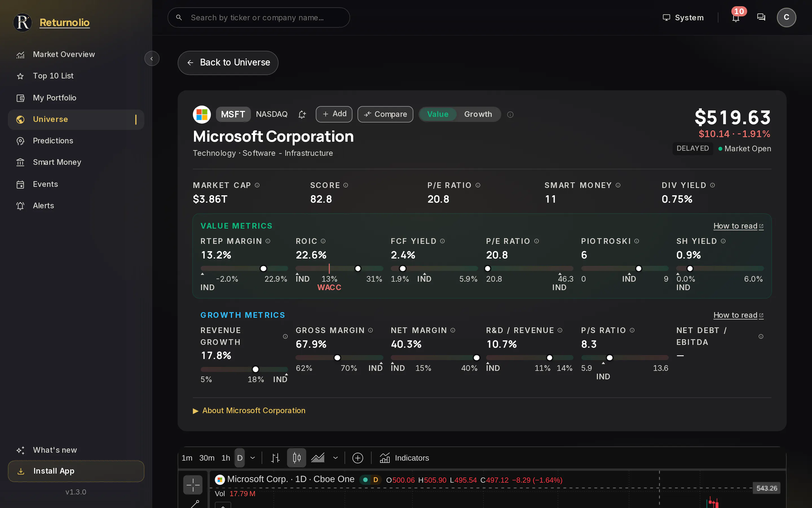Screen dimensions: 812x508
Task: Select the D daily timeframe
Action: coord(240,458)
